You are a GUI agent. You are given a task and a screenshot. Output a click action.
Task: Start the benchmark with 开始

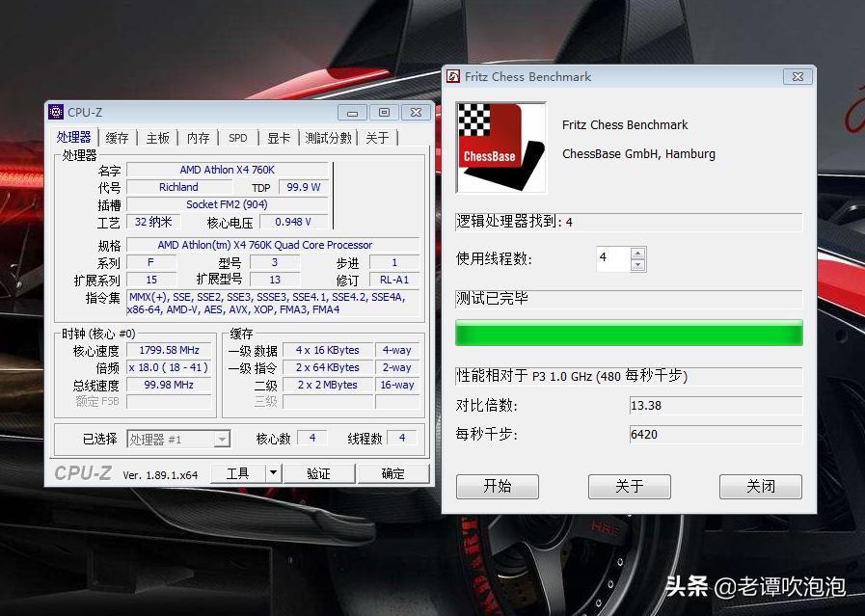tap(498, 487)
